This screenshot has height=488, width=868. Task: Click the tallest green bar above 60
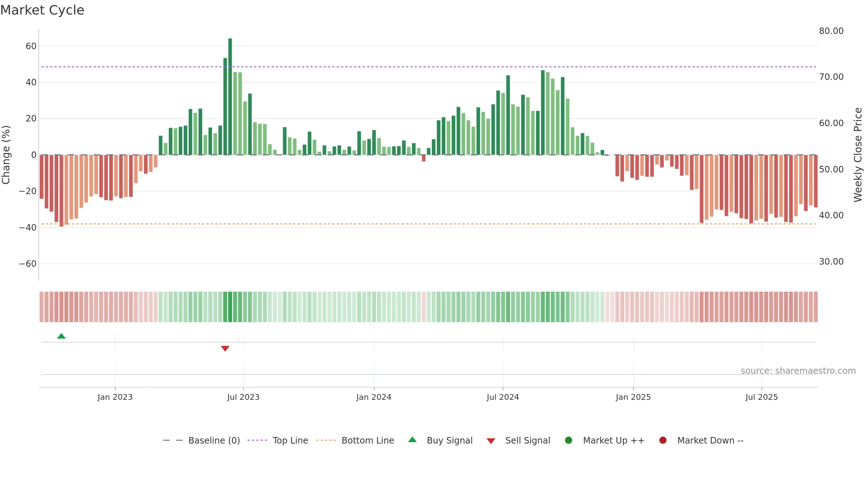pos(230,97)
